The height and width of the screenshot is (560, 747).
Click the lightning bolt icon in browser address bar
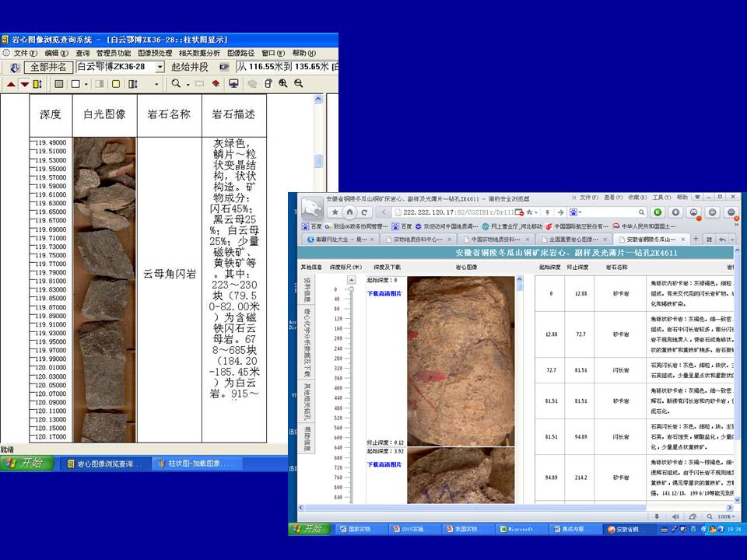pos(547,212)
